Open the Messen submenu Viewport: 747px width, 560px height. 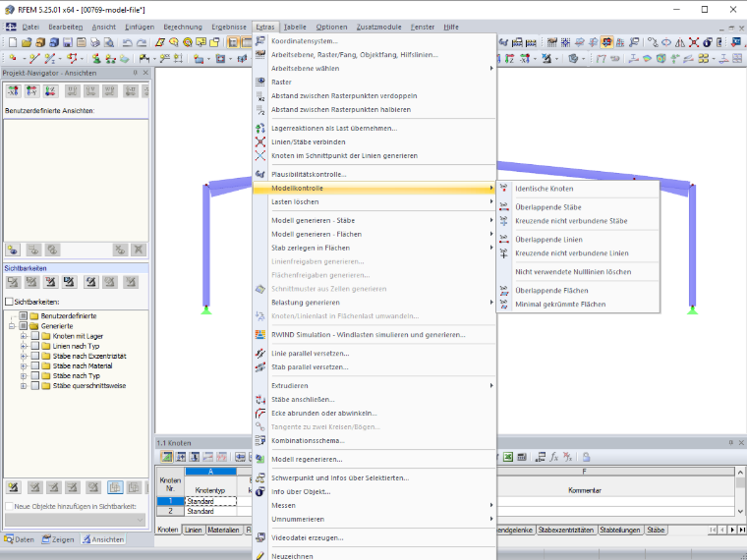point(374,505)
